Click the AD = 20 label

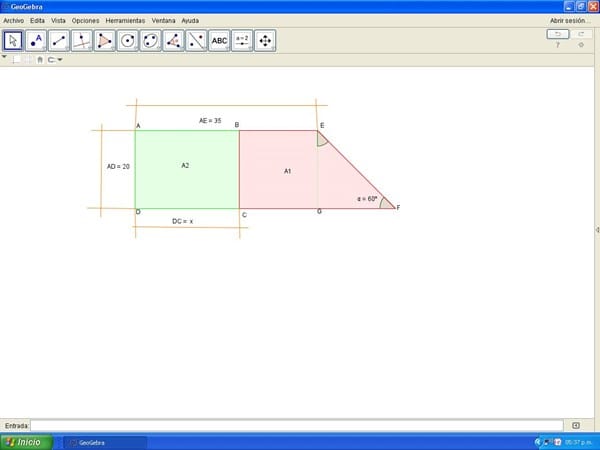[118, 166]
